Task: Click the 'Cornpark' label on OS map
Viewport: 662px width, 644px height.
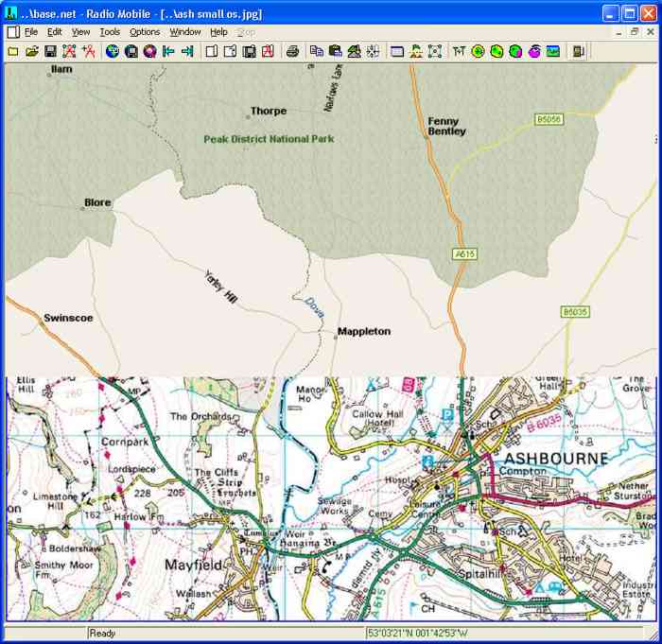Action: pyautogui.click(x=125, y=443)
